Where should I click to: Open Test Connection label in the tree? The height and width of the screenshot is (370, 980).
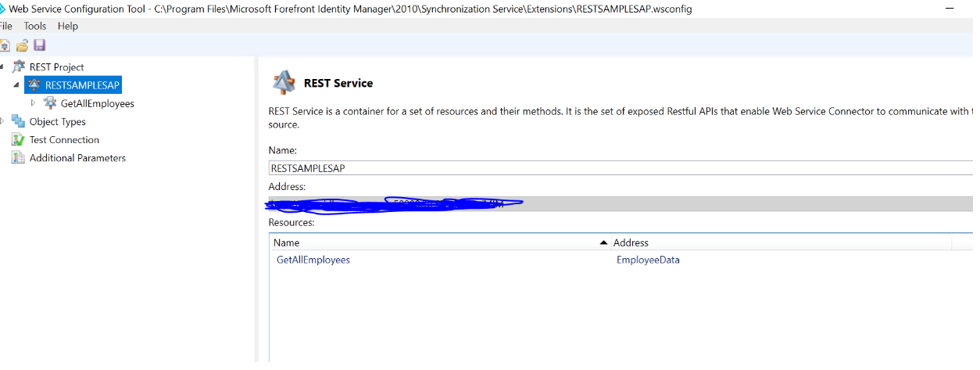[64, 140]
